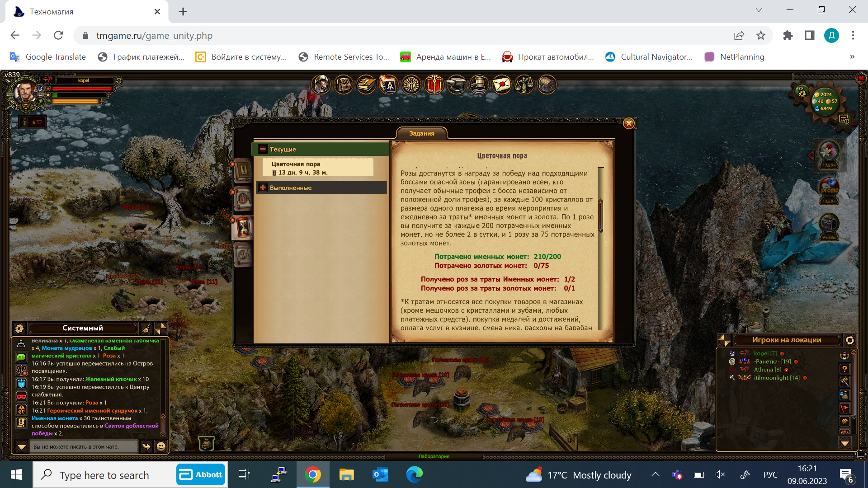Close the Задания quest window
This screenshot has height=488, width=868.
[629, 123]
